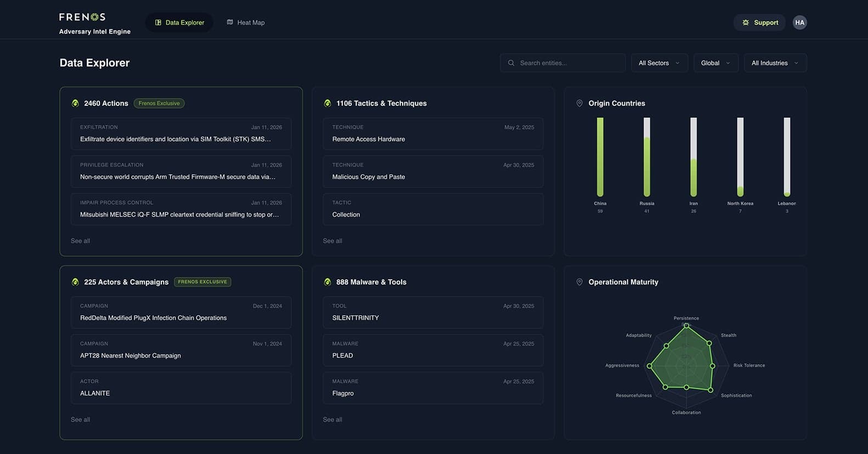This screenshot has width=868, height=454.
Task: Click the search magnifier icon
Action: (511, 63)
